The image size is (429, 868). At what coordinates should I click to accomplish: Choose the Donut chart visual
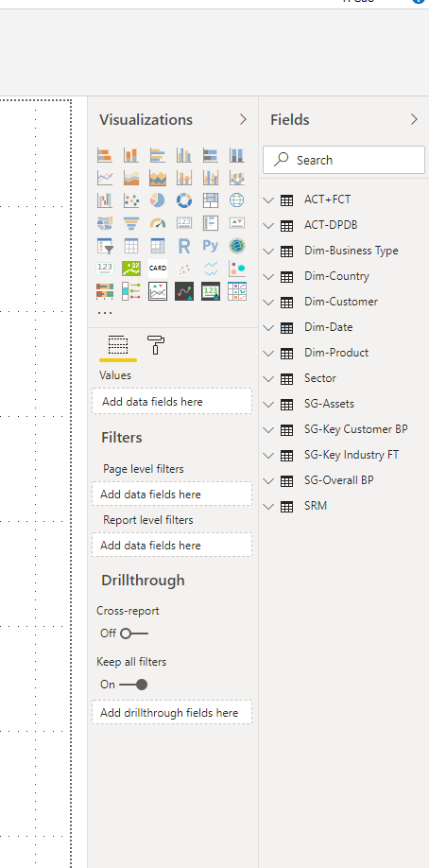[183, 200]
